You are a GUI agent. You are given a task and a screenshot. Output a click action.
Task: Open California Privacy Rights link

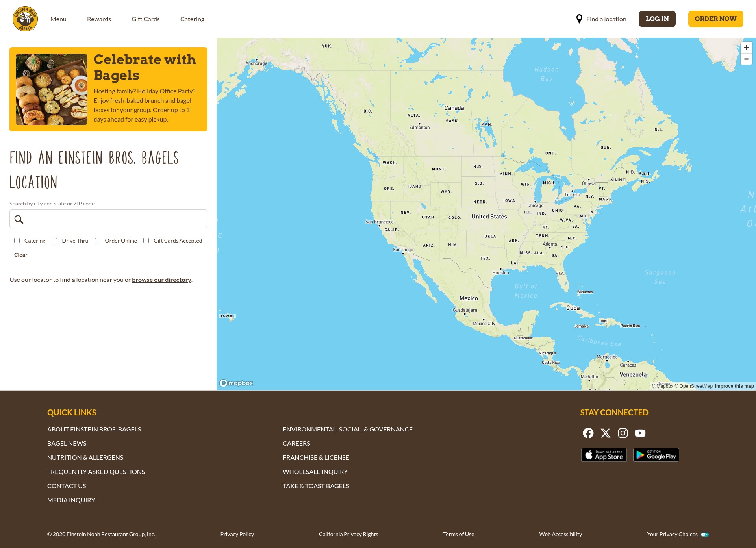[x=348, y=534]
